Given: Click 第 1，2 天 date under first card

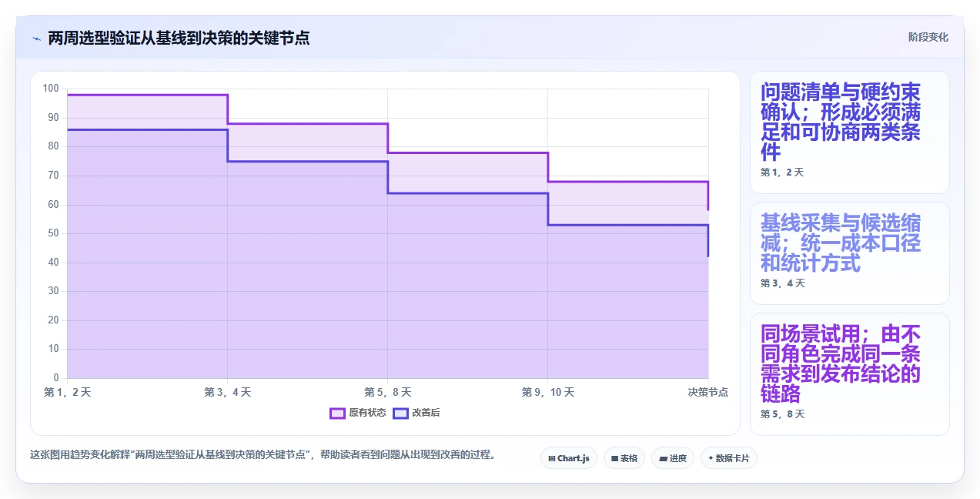Looking at the screenshot, I should click(782, 172).
